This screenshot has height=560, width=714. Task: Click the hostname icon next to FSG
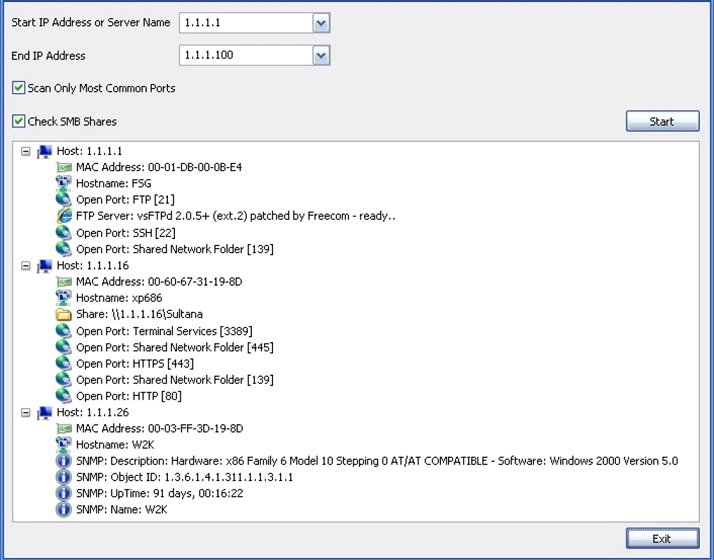[64, 184]
